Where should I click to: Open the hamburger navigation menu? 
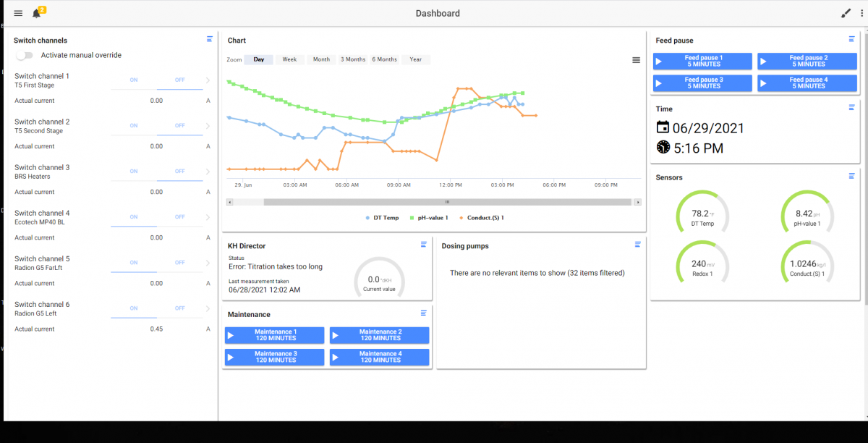(x=18, y=14)
